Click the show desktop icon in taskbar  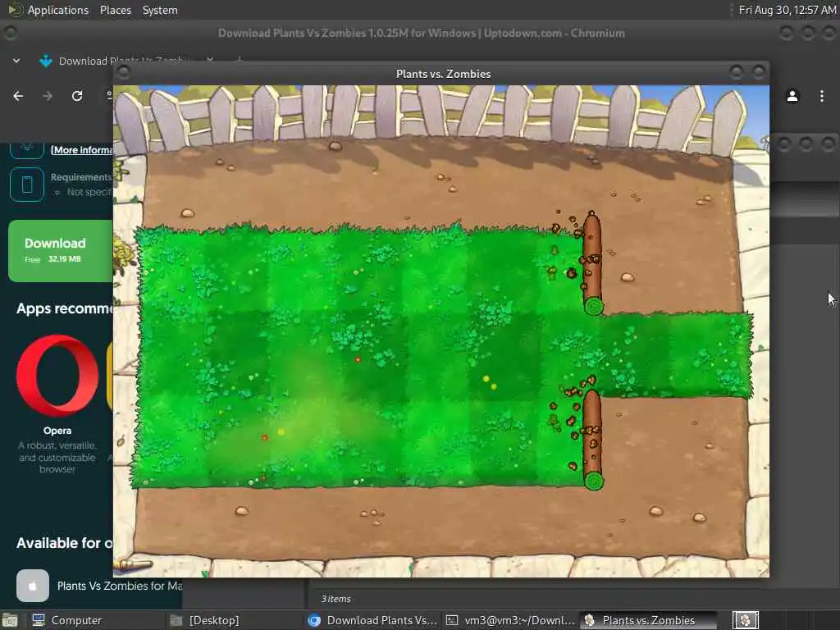point(10,620)
